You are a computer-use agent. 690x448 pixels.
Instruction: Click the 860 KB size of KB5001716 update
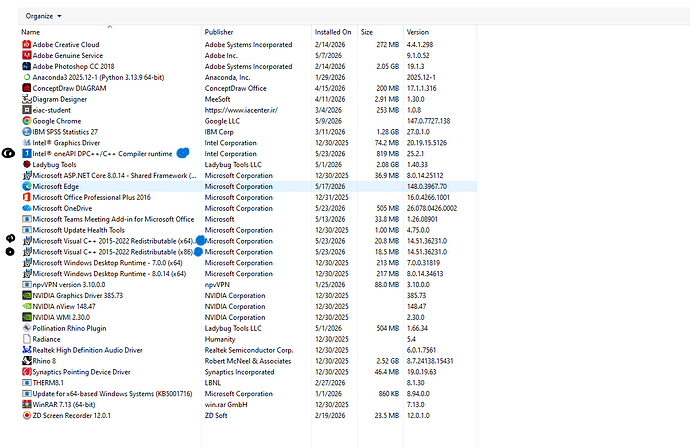coord(389,394)
